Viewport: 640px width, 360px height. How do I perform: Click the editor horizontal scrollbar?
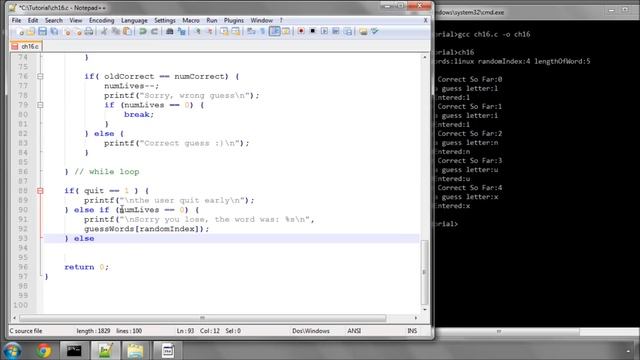(x=202, y=318)
